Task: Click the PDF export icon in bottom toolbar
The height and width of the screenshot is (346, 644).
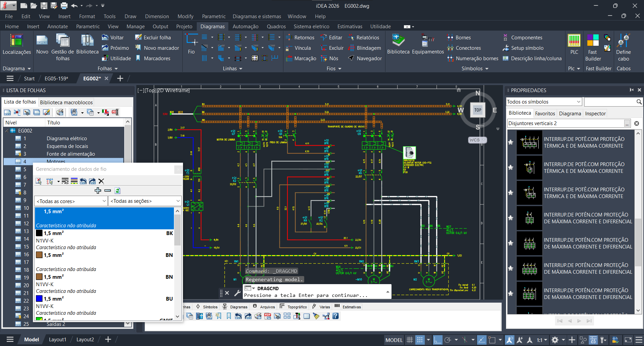Action: (x=268, y=316)
